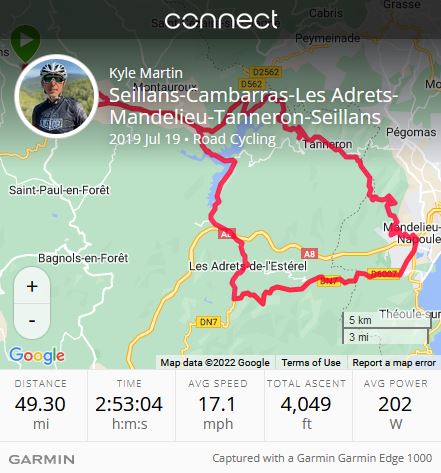This screenshot has width=441, height=473.
Task: Open the Seillans-Cambarras-Les Adrets activity title
Action: (254, 106)
